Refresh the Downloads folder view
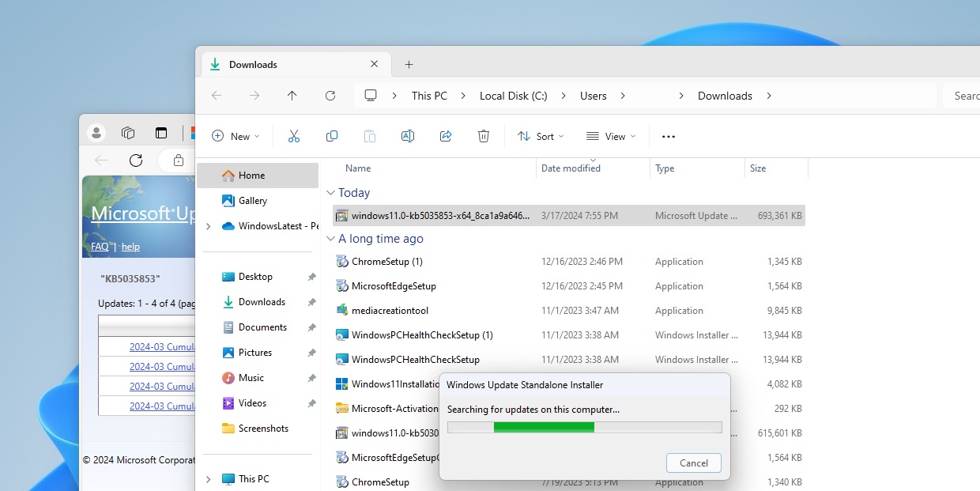The height and width of the screenshot is (491, 980). [330, 96]
